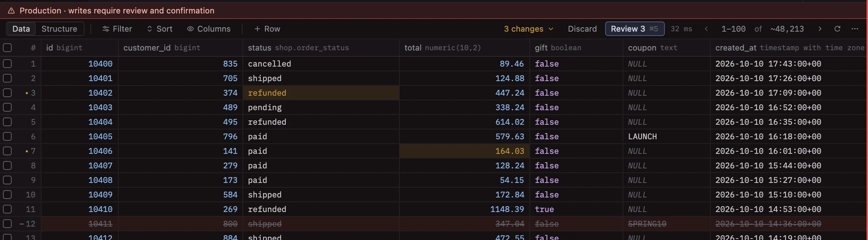Discard pending changes

[x=582, y=29]
